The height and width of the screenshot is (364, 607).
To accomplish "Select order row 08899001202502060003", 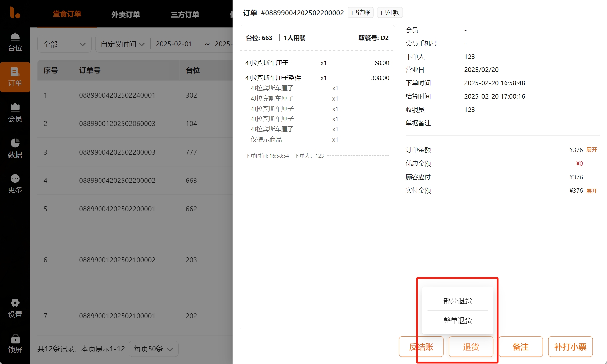I will [x=135, y=124].
